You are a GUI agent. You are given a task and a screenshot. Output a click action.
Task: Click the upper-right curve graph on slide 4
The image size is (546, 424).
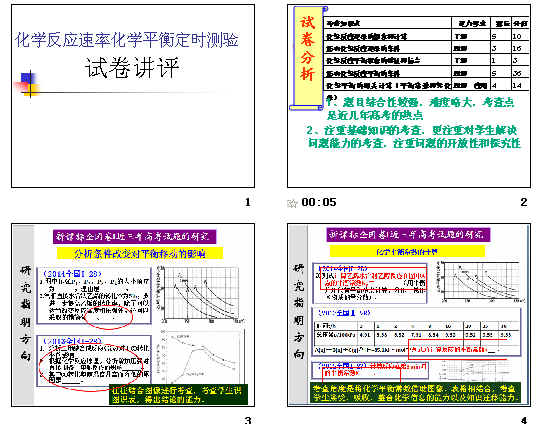[480, 281]
